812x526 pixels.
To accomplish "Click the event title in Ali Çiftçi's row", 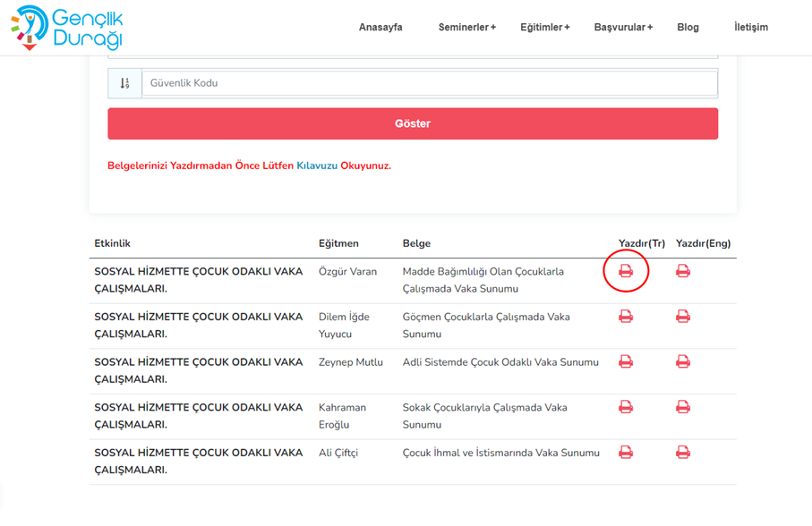I will [199, 461].
